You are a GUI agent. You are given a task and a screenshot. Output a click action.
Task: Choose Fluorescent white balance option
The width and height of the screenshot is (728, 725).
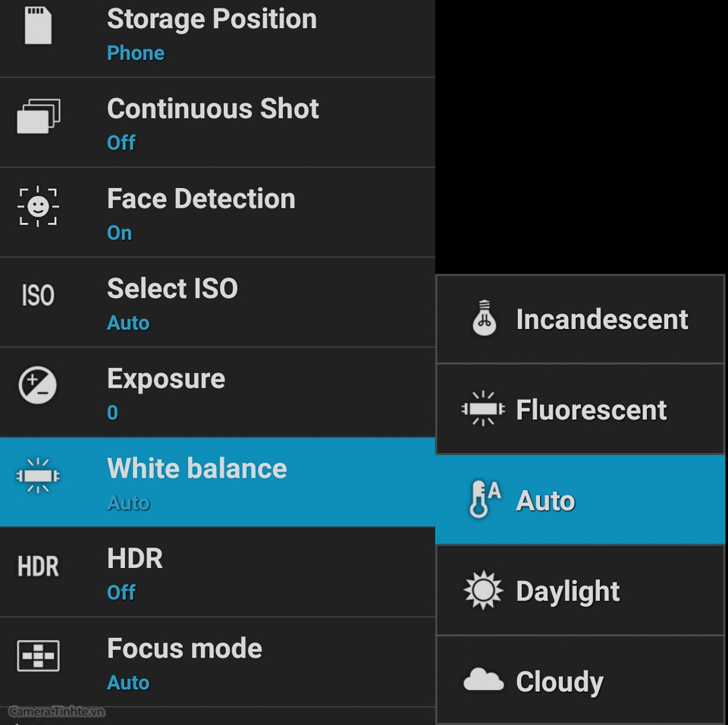(x=580, y=410)
